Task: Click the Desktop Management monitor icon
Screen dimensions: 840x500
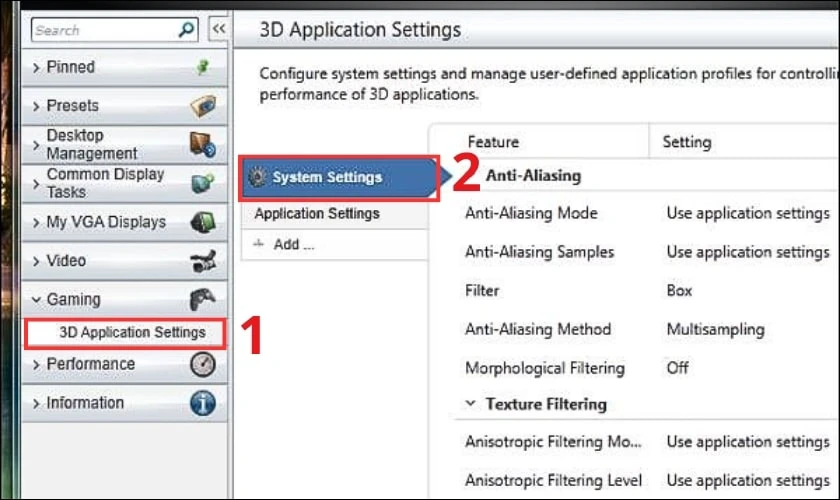Action: (203, 144)
